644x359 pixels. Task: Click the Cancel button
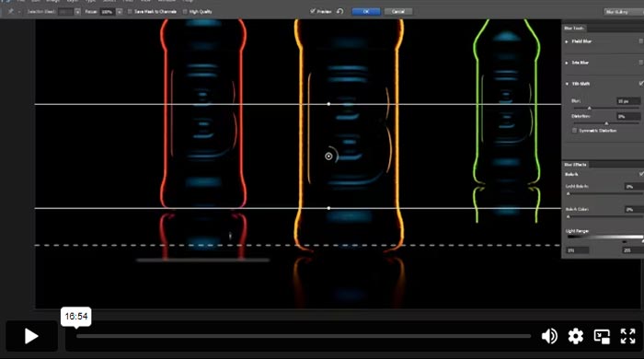coord(398,11)
